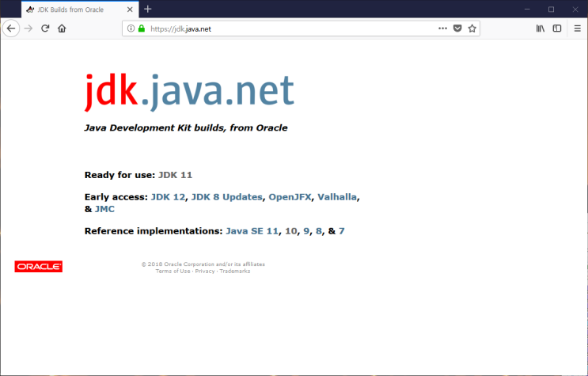Image resolution: width=588 pixels, height=376 pixels.
Task: Bookmark this page with the star icon
Action: [472, 28]
